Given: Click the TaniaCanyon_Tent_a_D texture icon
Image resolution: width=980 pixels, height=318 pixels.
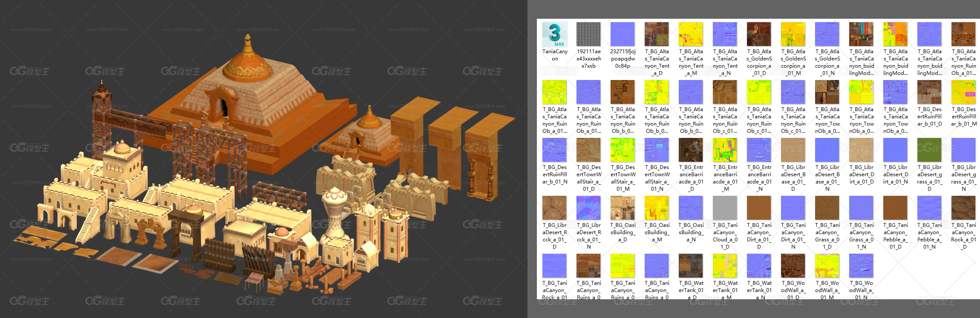Looking at the screenshot, I should click(657, 34).
